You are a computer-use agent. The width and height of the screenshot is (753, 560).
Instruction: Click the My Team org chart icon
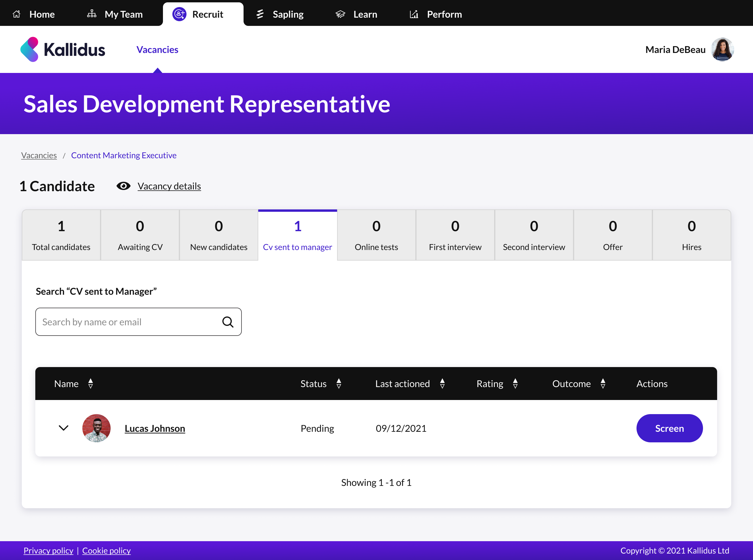(91, 14)
